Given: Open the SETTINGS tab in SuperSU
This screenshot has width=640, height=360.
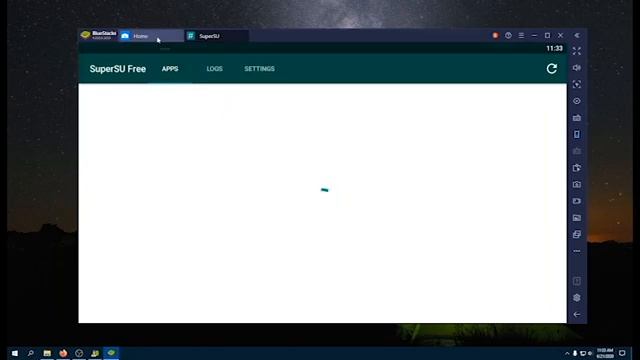Looking at the screenshot, I should click(x=259, y=69).
